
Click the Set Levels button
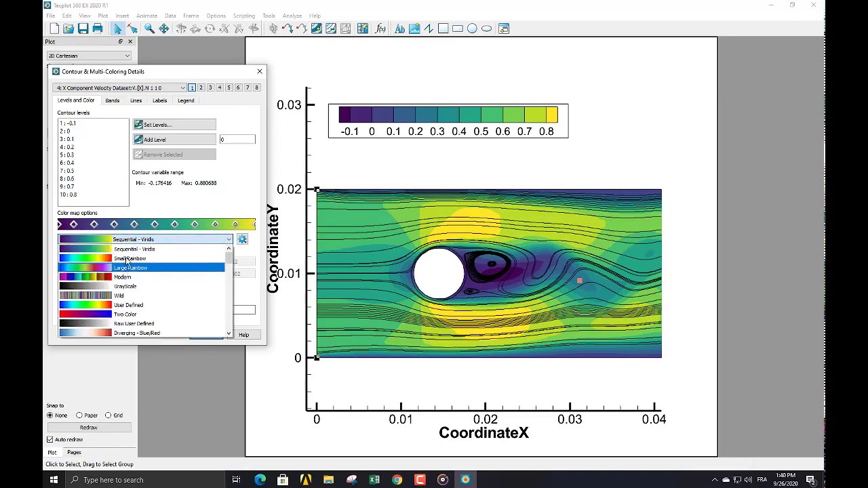click(x=174, y=125)
